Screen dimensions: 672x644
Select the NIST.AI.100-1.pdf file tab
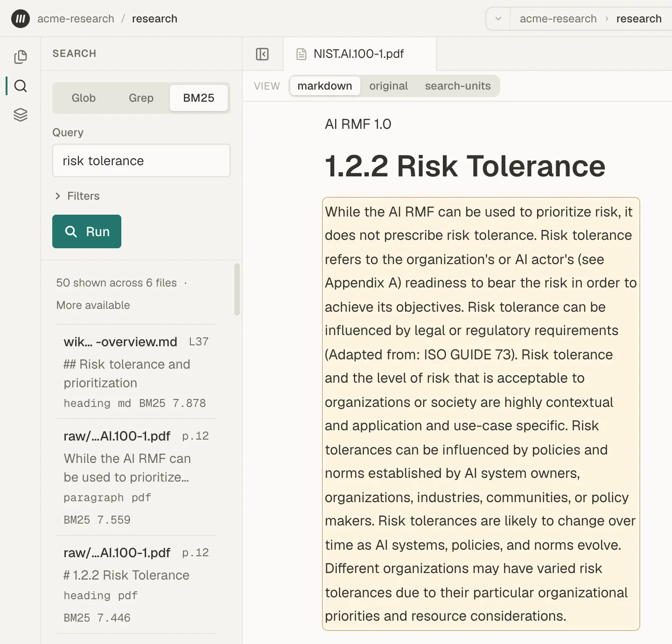[x=359, y=54]
